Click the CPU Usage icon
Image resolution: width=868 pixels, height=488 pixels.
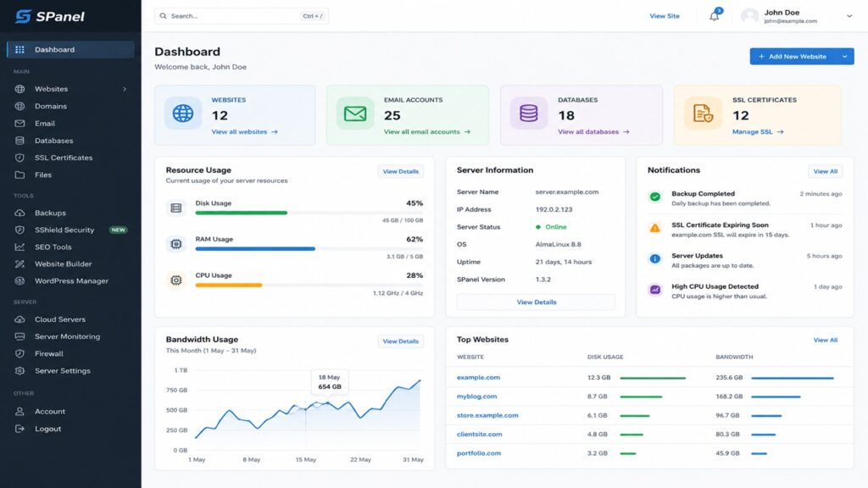pyautogui.click(x=176, y=280)
